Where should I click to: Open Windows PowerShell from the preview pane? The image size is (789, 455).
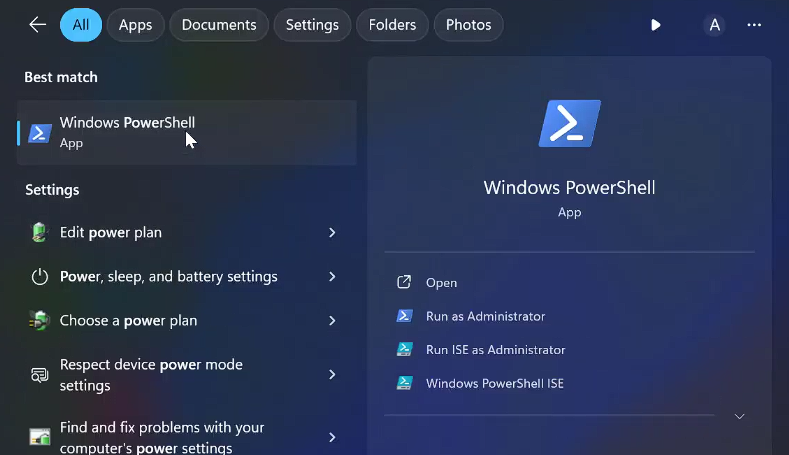441,283
